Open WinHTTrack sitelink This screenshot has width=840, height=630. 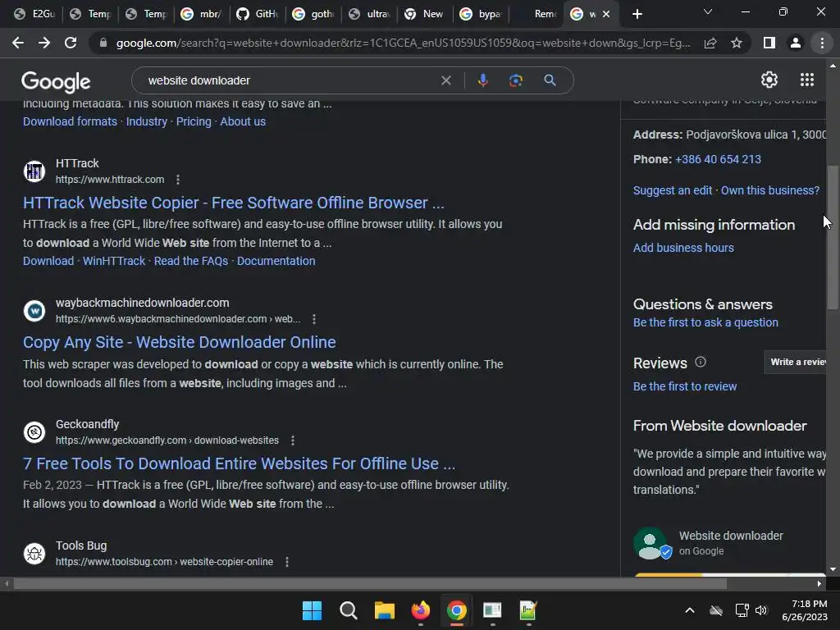[113, 261]
